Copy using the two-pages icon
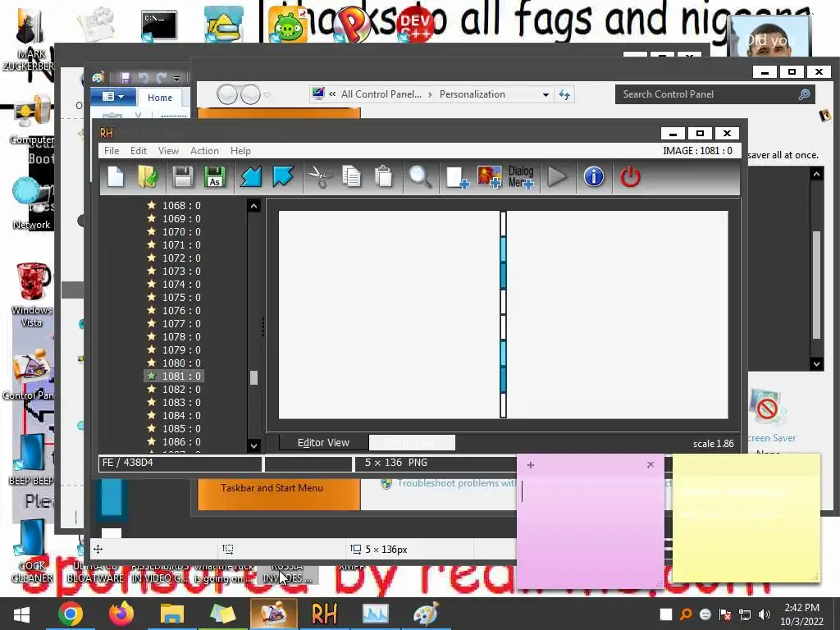The height and width of the screenshot is (630, 840). pyautogui.click(x=351, y=177)
